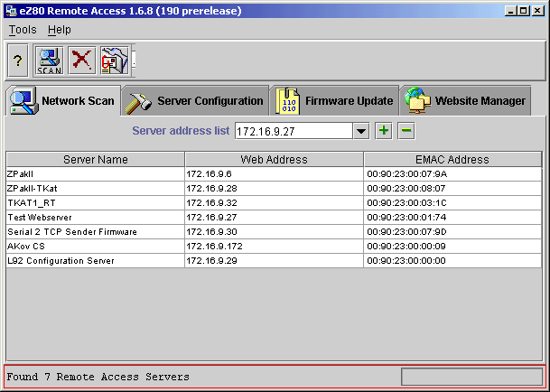Switch to Firmware Update tab
The image size is (550, 392).
334,101
